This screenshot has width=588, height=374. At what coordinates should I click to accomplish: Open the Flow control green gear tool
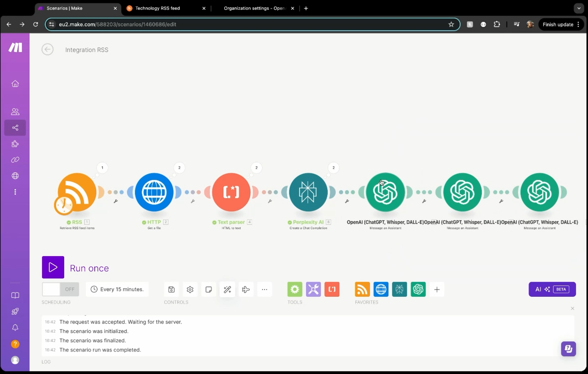tap(295, 289)
